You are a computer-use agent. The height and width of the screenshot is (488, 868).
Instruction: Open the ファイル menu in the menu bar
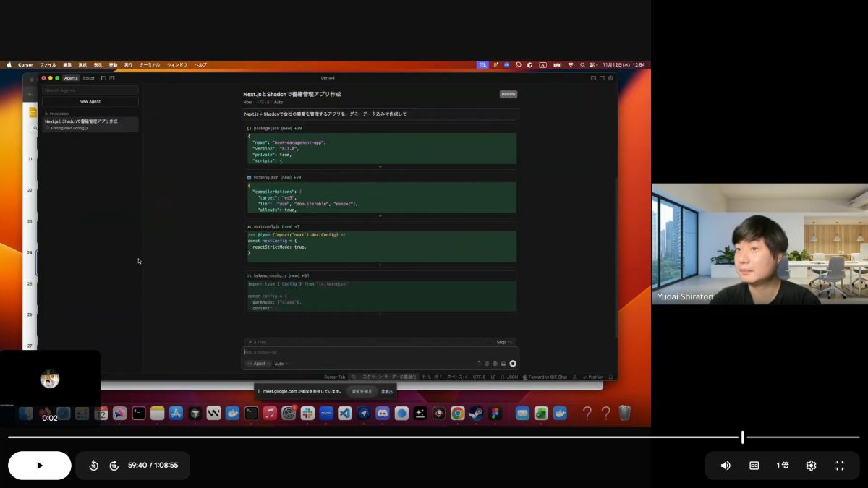point(48,65)
